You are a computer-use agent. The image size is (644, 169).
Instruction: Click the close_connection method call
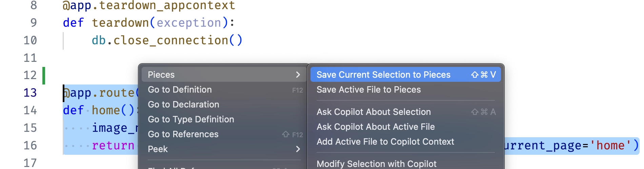coord(170,40)
